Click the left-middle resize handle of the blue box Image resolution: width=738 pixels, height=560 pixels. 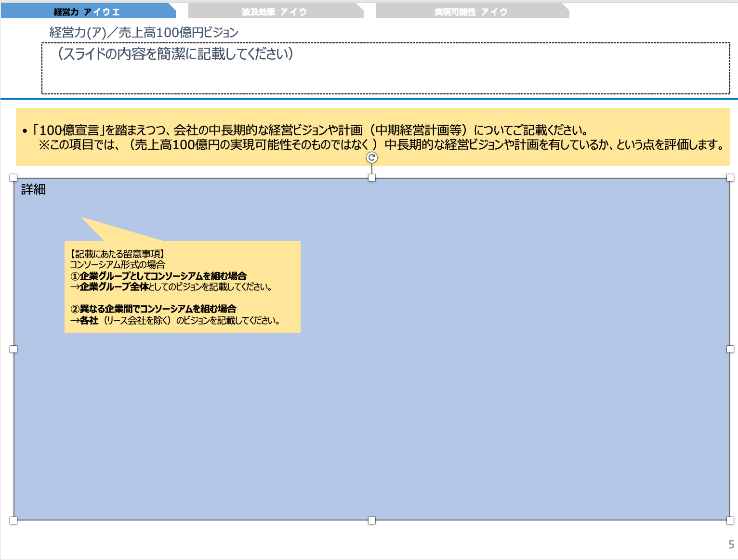tap(13, 349)
